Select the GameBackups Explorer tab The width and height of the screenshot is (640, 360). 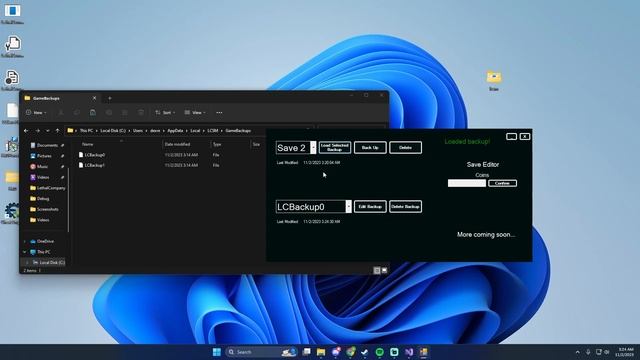coord(60,98)
